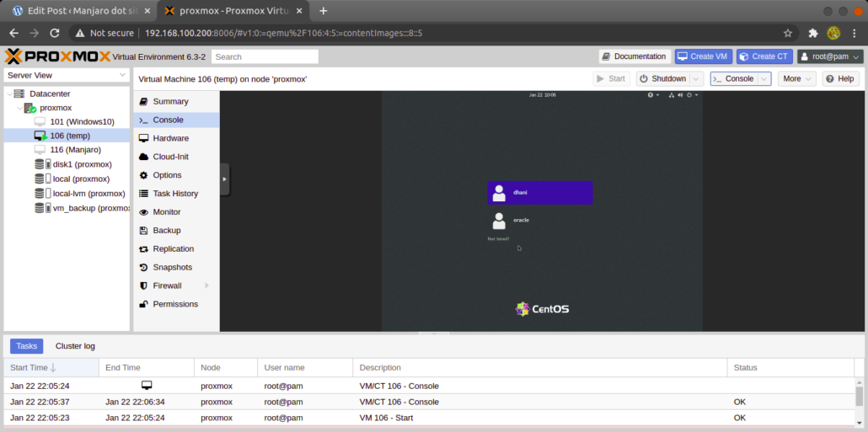Screen dimensions: 868x432
Task: Open Cloud-Init via its cloud icon
Action: (143, 157)
